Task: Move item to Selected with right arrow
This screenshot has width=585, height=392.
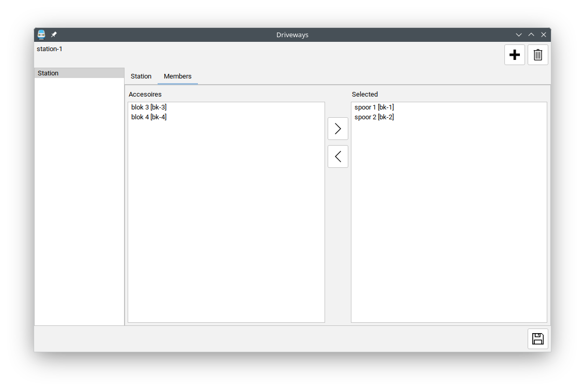Action: click(x=337, y=129)
